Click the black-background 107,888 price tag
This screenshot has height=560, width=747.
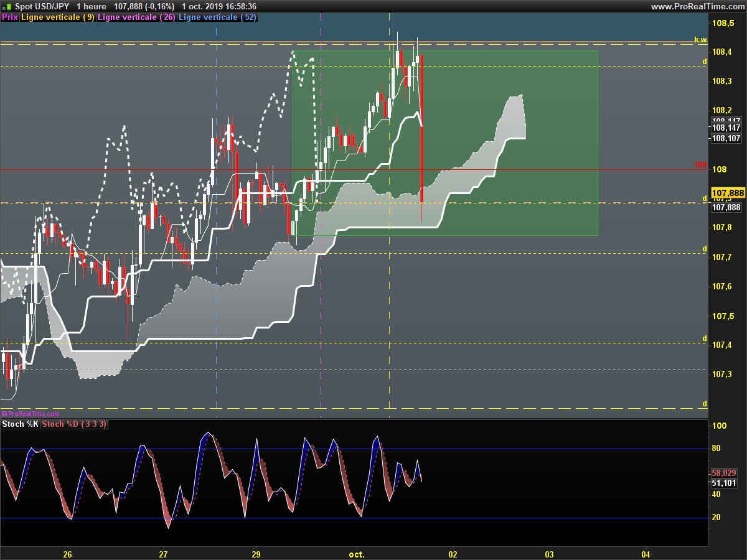[726, 207]
